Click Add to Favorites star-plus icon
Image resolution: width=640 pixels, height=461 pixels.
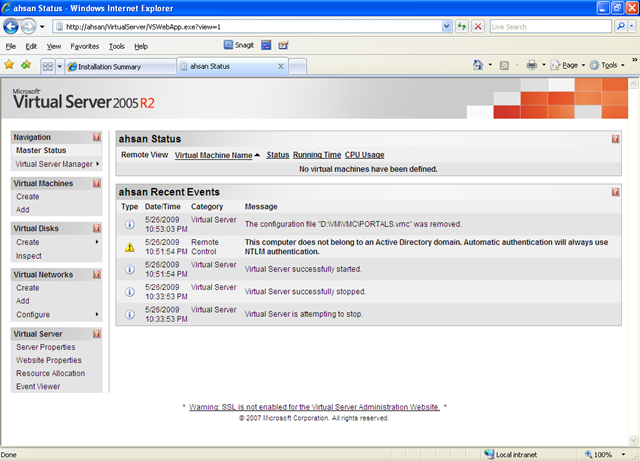(x=26, y=65)
